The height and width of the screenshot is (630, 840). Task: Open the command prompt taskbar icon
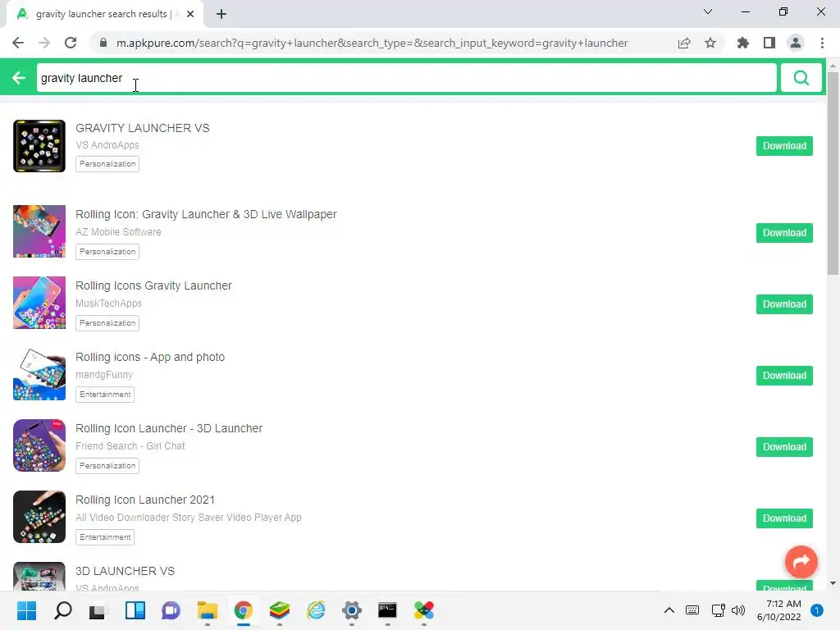click(387, 610)
